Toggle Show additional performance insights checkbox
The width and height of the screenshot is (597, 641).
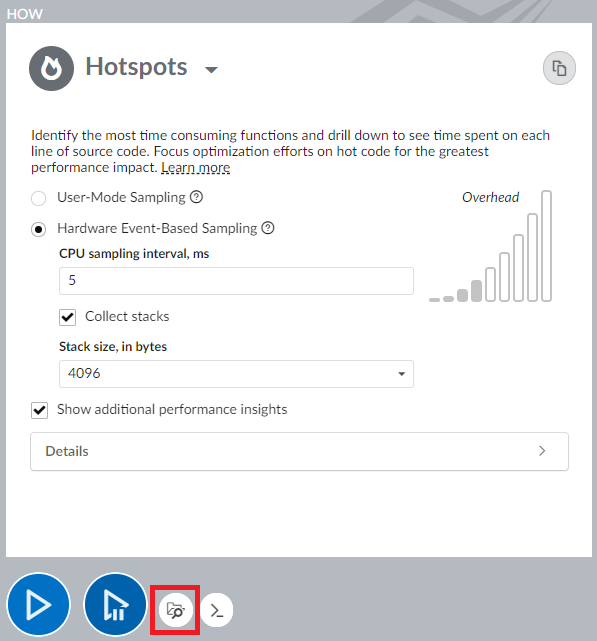pos(39,410)
